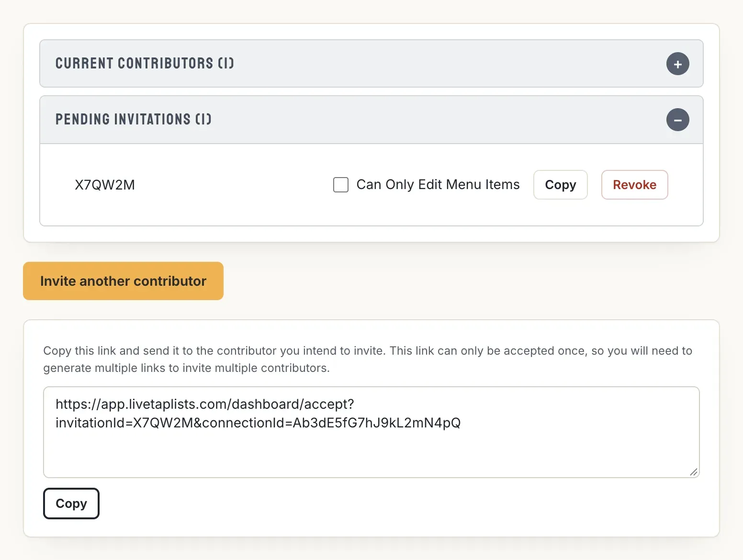The image size is (743, 560).
Task: Collapse Pending Invitations with the minus icon
Action: click(677, 120)
